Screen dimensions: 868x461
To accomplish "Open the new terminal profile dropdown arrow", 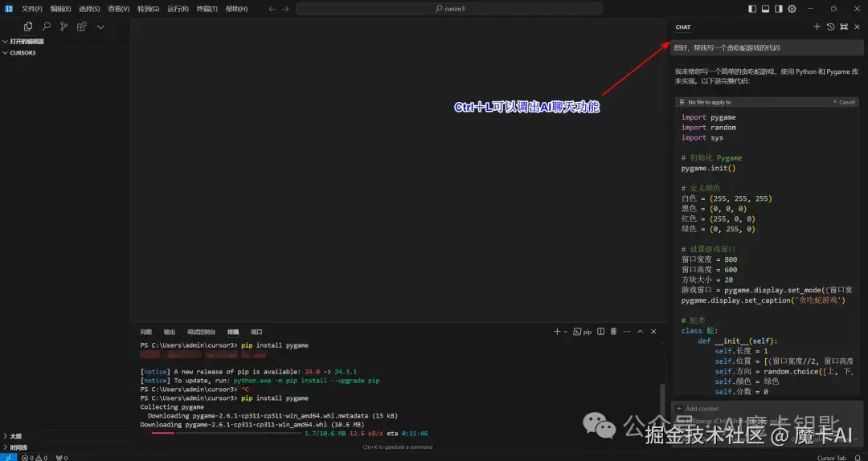I will pyautogui.click(x=565, y=332).
